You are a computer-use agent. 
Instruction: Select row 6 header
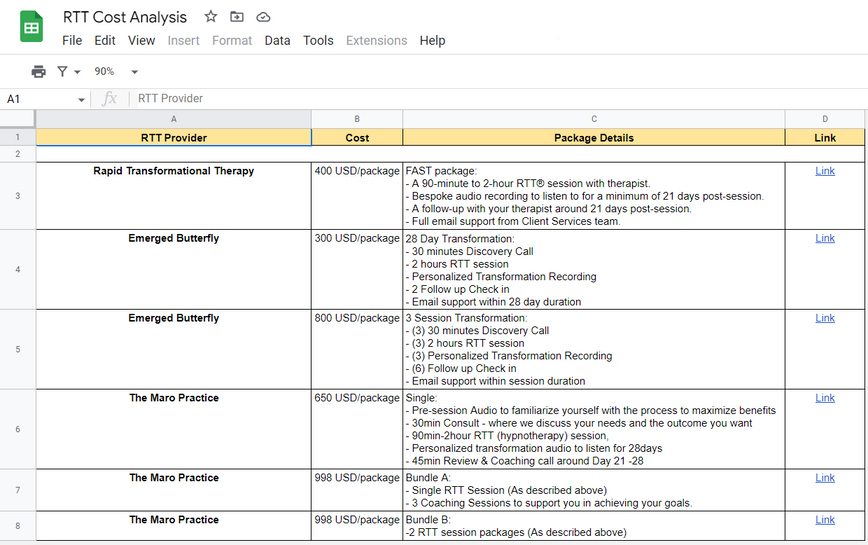tap(17, 429)
